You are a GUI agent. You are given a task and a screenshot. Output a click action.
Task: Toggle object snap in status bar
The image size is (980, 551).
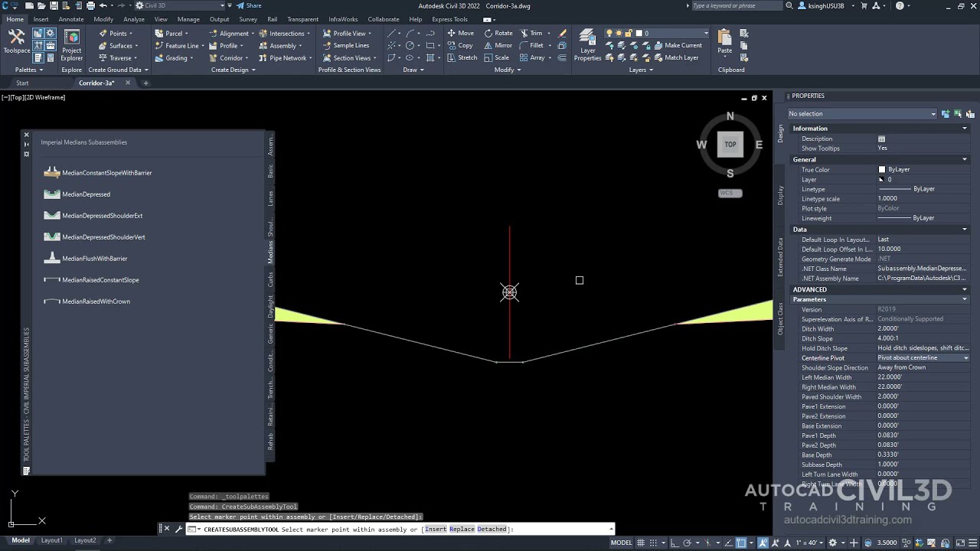pyautogui.click(x=742, y=543)
